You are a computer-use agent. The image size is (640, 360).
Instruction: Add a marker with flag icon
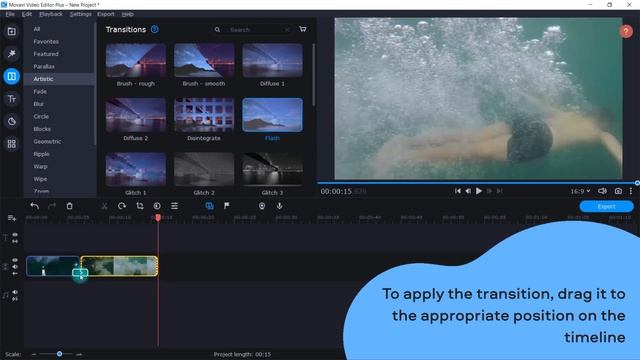pyautogui.click(x=227, y=206)
